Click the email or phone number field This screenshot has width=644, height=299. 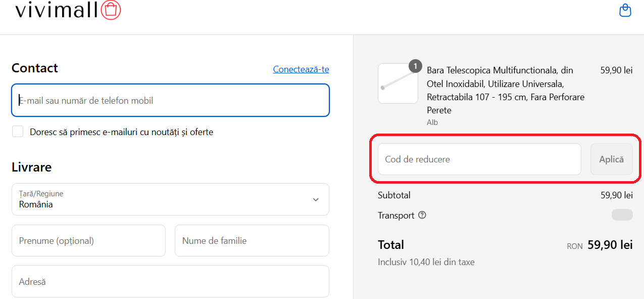point(170,100)
